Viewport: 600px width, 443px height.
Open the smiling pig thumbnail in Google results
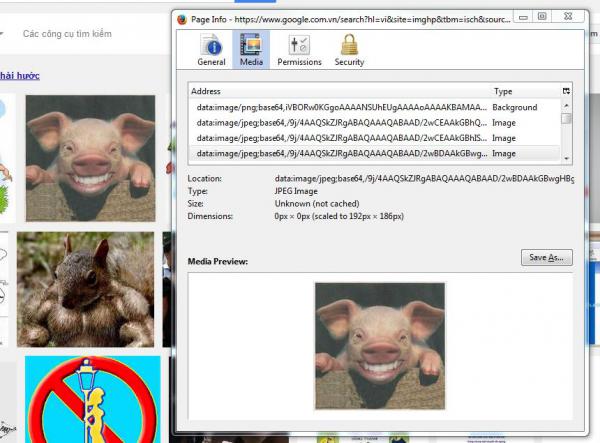[91, 158]
